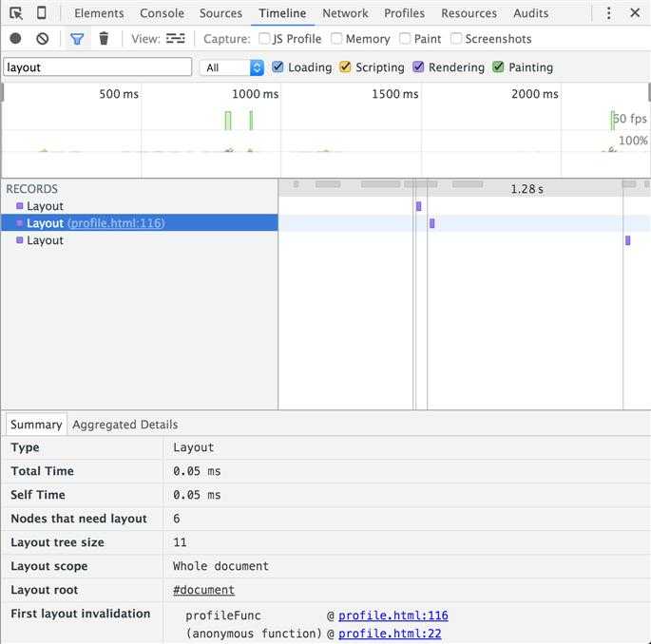Image resolution: width=651 pixels, height=644 pixels.
Task: Click the first purple Layout bar in the timeline
Action: point(418,206)
